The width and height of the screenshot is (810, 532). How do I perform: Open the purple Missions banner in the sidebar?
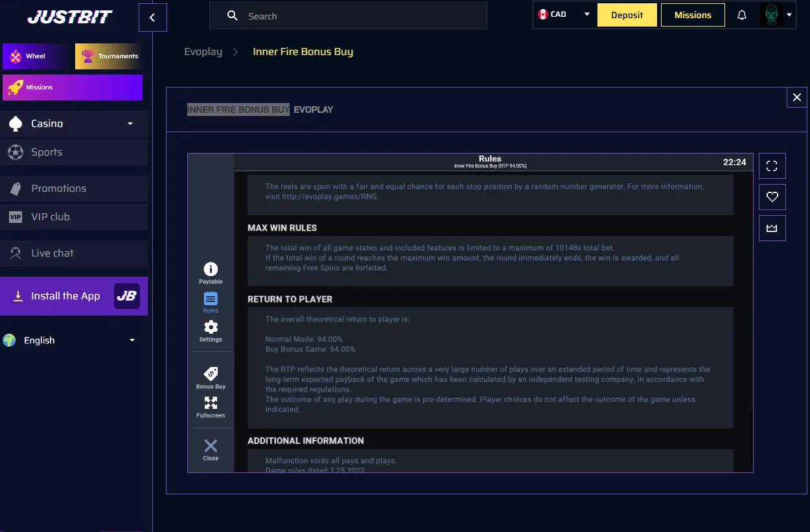(73, 87)
